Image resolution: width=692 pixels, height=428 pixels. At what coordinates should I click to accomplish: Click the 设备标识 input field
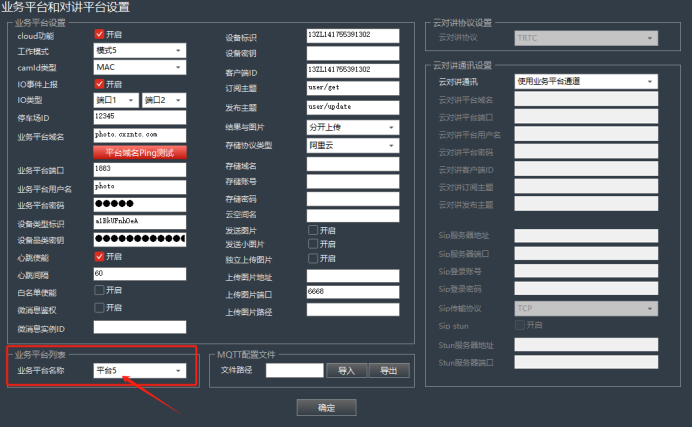pyautogui.click(x=353, y=36)
